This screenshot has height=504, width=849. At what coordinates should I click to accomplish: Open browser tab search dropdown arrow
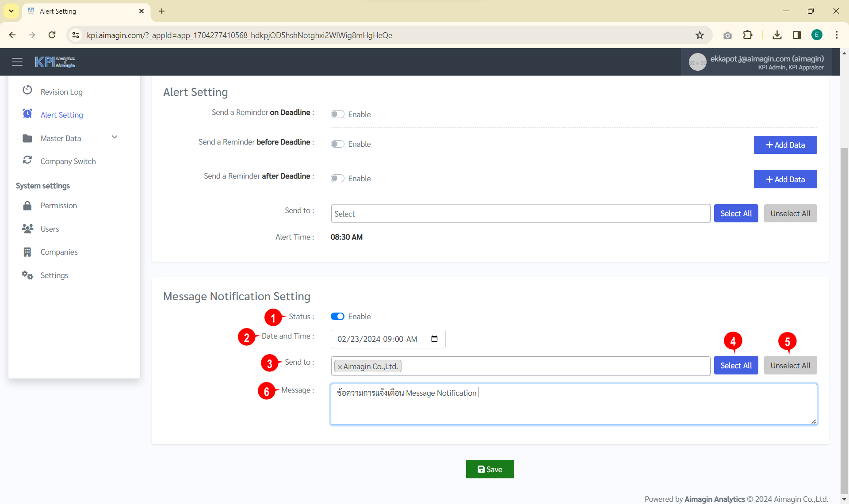coord(11,11)
